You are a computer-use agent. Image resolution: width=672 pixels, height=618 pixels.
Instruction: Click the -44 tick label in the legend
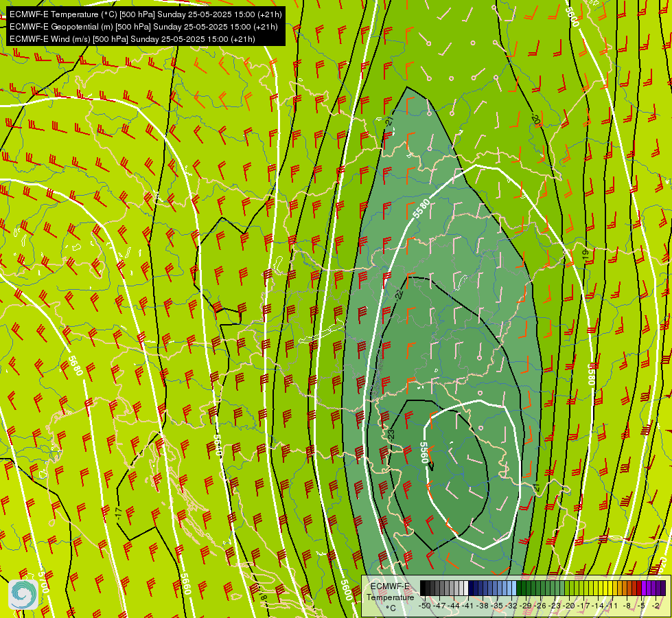pos(454,606)
